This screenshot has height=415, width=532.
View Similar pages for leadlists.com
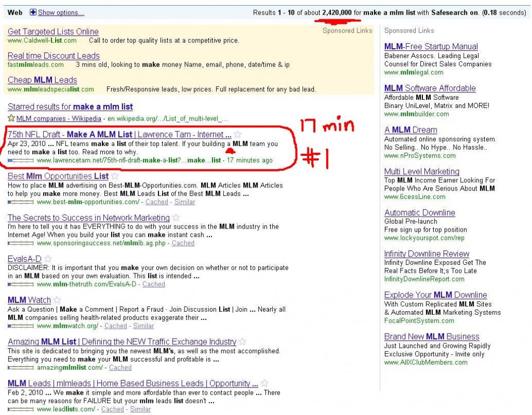point(140,409)
